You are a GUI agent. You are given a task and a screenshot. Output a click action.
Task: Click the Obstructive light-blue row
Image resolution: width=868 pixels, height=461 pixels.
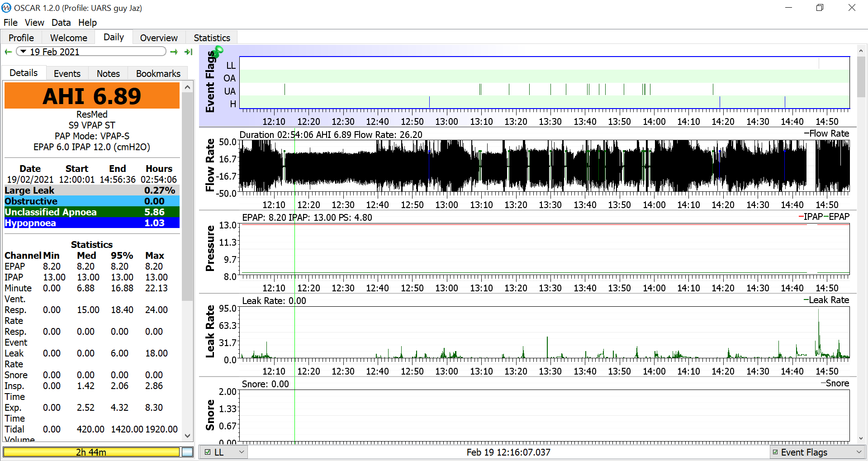point(92,201)
